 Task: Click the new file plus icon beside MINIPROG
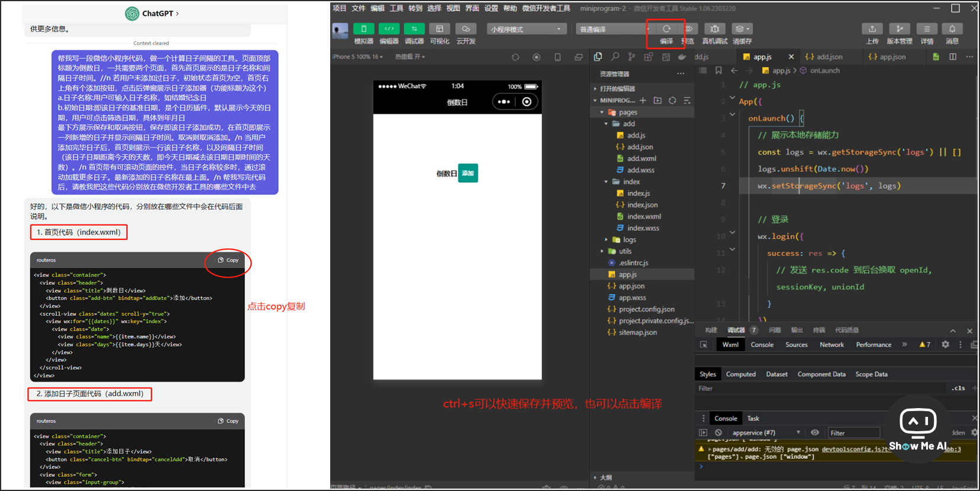[643, 100]
